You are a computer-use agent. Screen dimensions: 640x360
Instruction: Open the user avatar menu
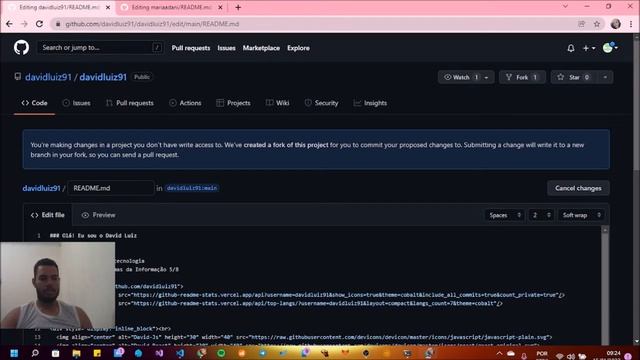point(610,48)
